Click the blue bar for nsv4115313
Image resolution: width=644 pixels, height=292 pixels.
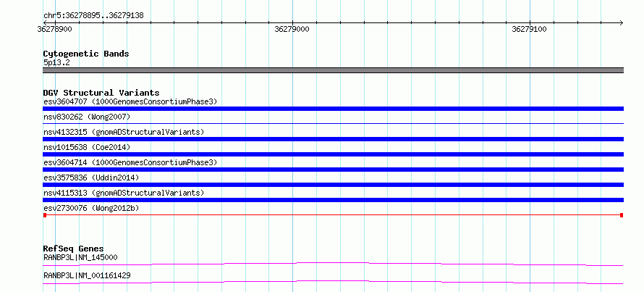tap(333, 200)
